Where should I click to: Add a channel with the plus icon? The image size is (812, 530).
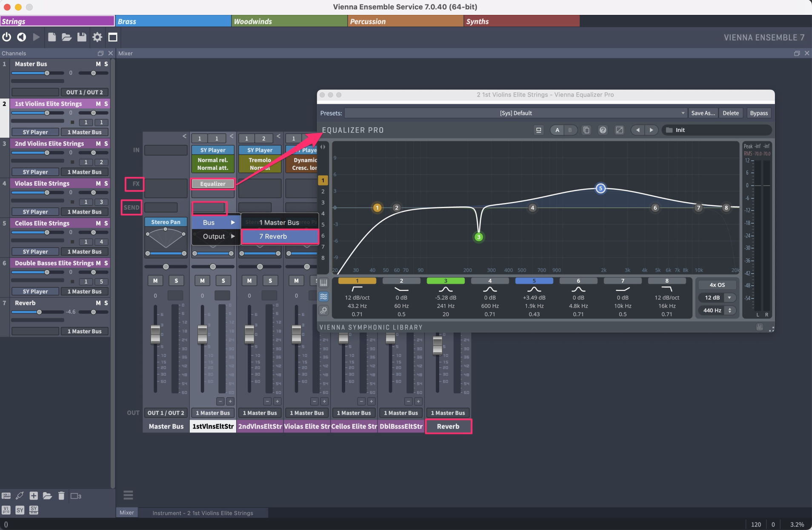coord(34,496)
